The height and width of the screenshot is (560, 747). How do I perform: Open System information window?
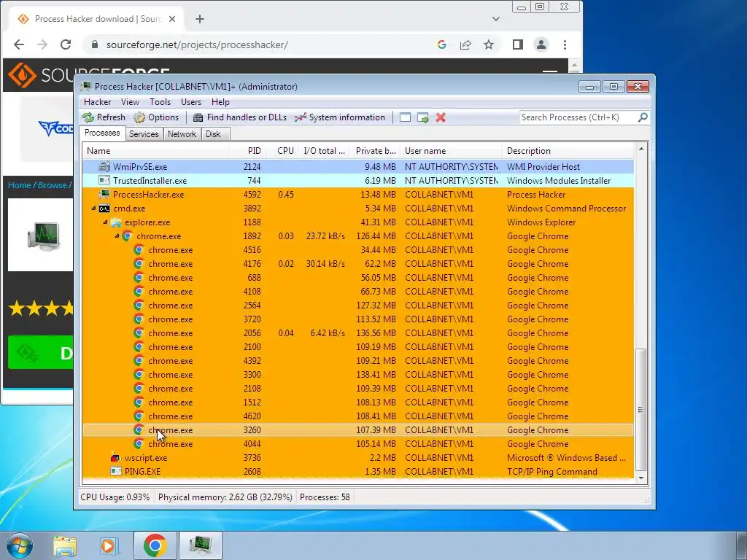click(x=340, y=117)
